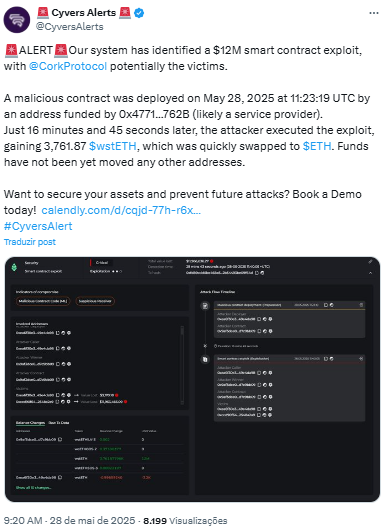
Task: Collapse the alert header with the chevron-up arrow
Action: [x=370, y=273]
